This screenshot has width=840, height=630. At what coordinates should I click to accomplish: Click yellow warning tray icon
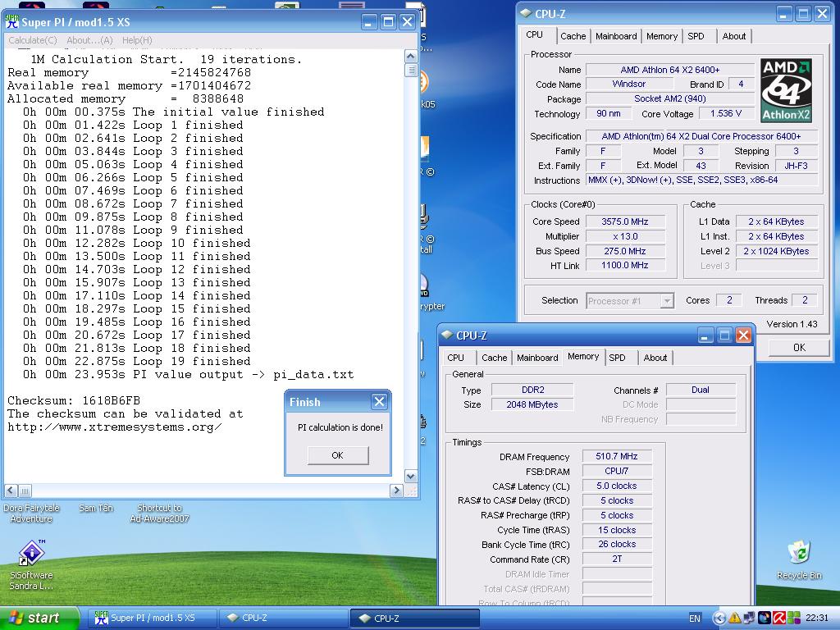(734, 619)
